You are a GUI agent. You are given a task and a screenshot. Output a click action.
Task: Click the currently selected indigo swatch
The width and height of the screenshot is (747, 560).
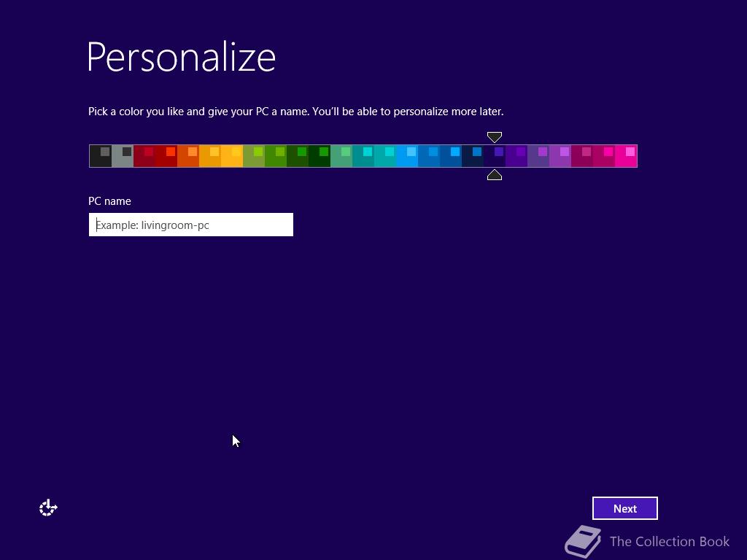[x=495, y=156]
